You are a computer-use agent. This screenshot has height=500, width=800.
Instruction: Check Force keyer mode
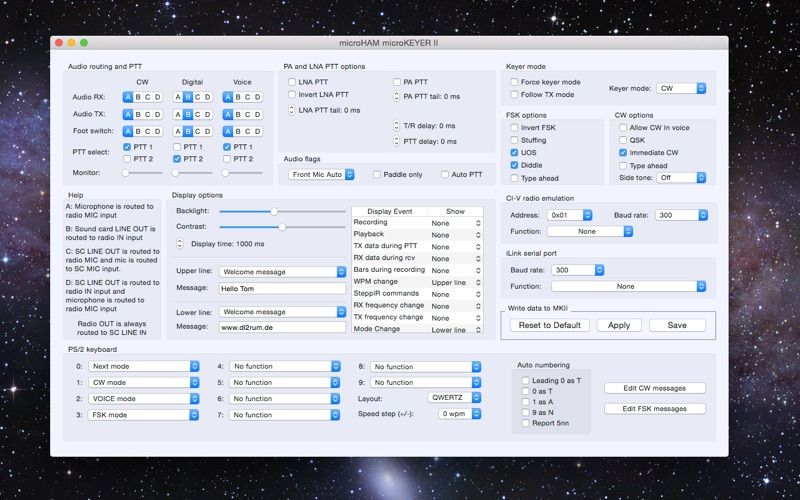coord(514,82)
